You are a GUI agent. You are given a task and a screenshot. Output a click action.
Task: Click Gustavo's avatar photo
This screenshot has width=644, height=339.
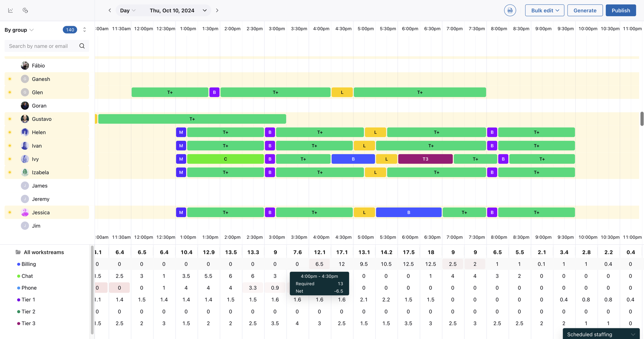click(25, 119)
